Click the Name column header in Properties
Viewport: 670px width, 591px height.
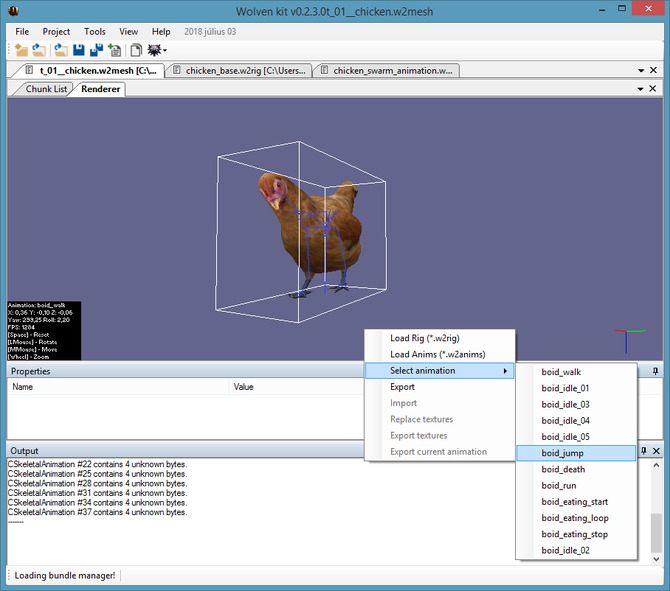point(118,387)
